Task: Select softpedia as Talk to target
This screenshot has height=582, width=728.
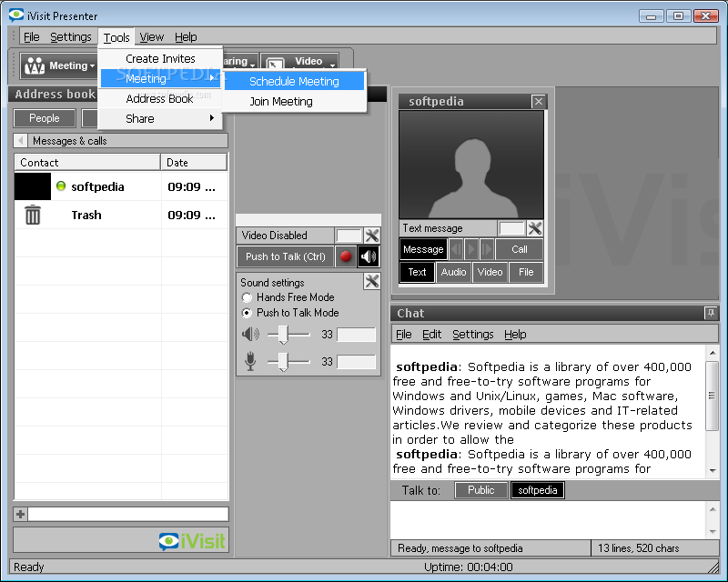Action: pos(538,490)
